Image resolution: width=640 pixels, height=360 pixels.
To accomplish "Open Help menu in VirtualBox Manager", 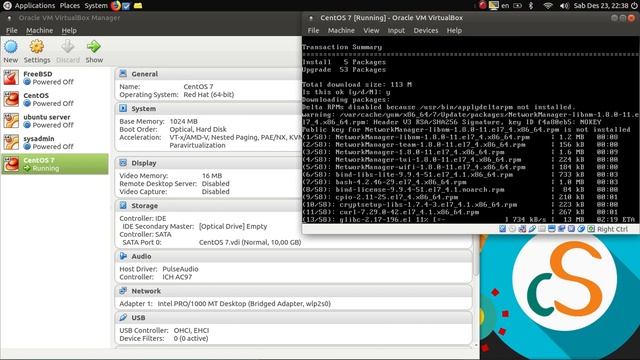I will tap(69, 30).
